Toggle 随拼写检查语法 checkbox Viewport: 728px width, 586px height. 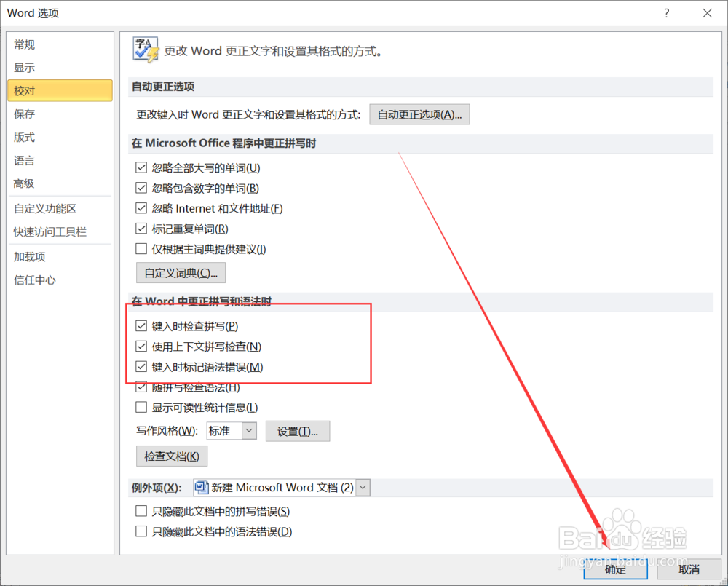tap(141, 387)
